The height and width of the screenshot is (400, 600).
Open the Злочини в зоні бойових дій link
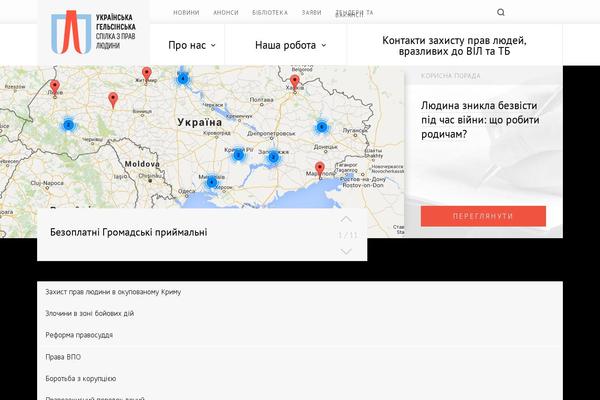90,313
